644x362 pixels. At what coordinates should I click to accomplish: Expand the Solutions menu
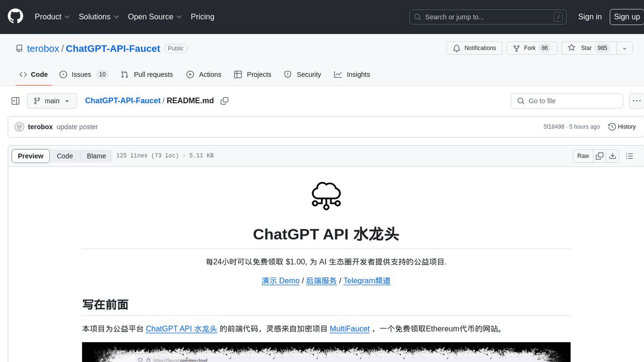pyautogui.click(x=98, y=17)
